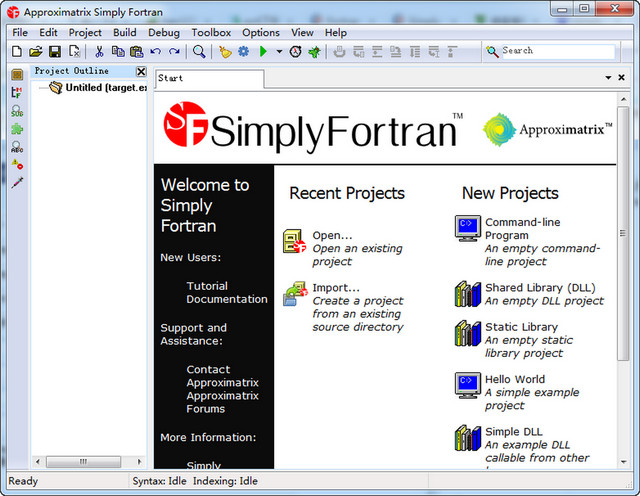Open the tab list dropdown arrow
Image resolution: width=640 pixels, height=496 pixels.
click(x=608, y=78)
